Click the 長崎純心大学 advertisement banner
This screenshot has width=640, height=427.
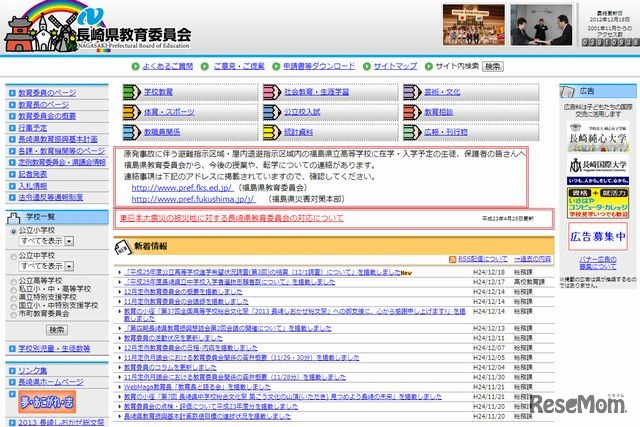click(x=598, y=138)
